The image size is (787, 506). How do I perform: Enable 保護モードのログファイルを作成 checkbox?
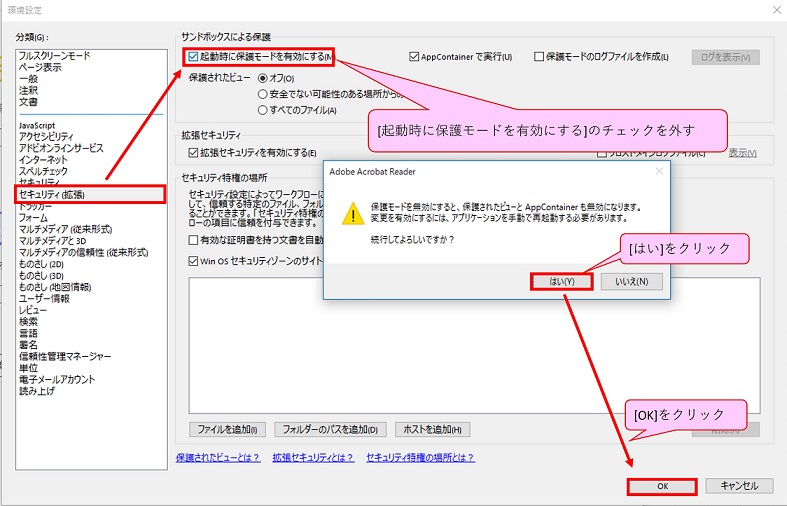coord(540,57)
